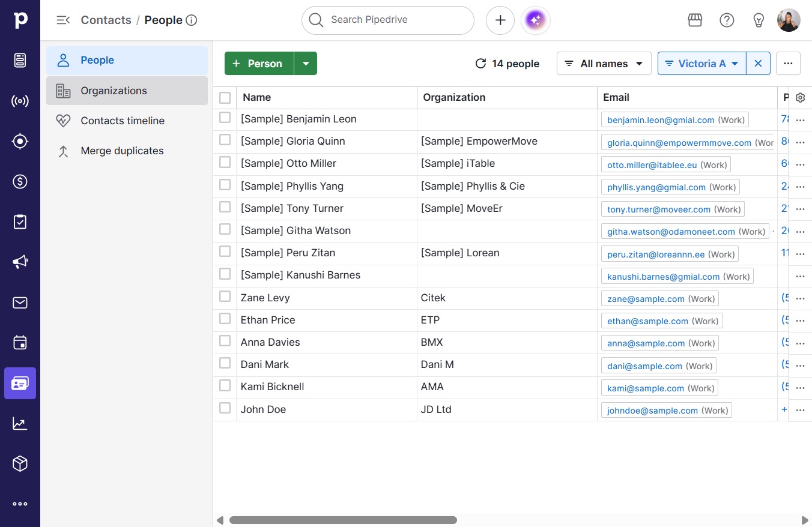
Task: Open email zane@sample.com
Action: point(646,299)
